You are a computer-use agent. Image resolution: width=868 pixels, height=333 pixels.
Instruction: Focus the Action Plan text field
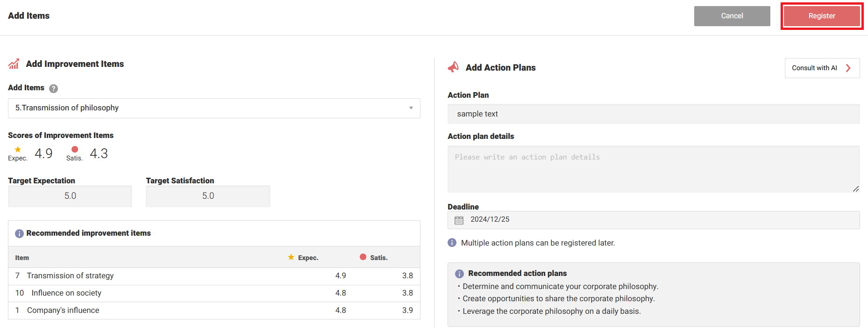pos(653,114)
